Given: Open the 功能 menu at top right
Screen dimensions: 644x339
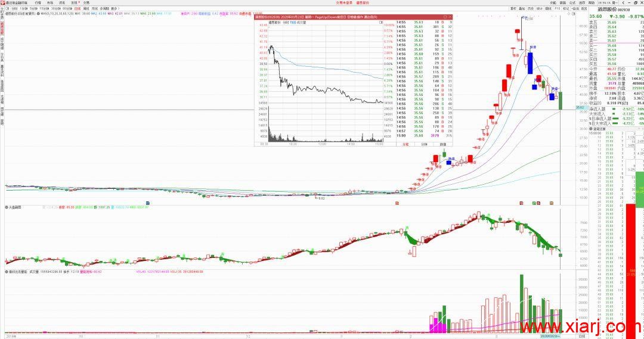Looking at the screenshot, I should 553,2.
